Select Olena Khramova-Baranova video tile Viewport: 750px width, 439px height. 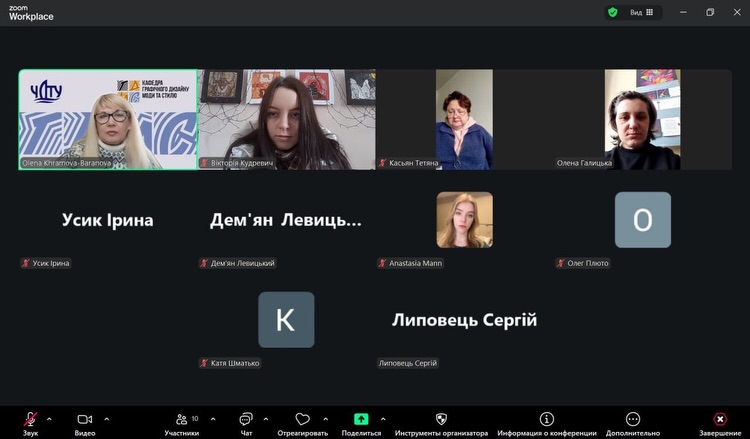[x=108, y=120]
